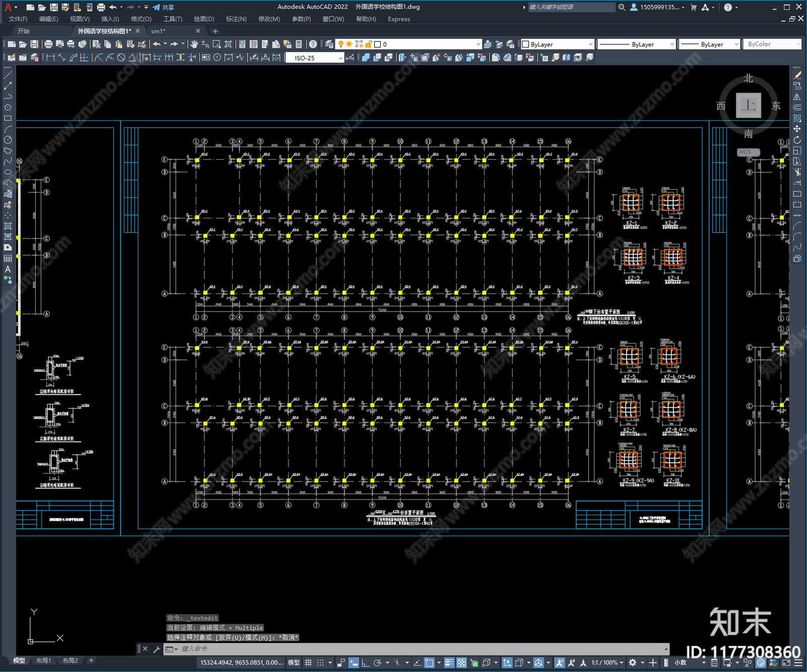Viewport: 807px width, 672px height.
Task: Toggle snap mode in status bar
Action: (320, 662)
